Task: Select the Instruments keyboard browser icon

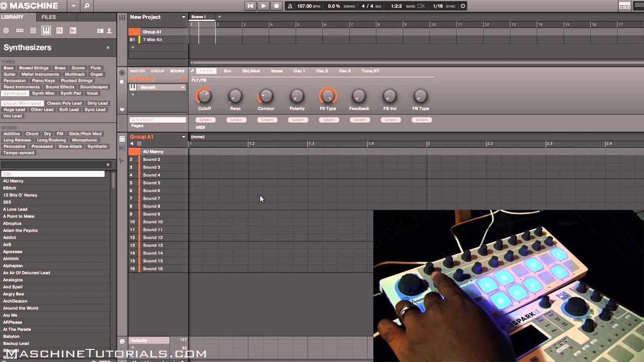Action: (x=46, y=31)
